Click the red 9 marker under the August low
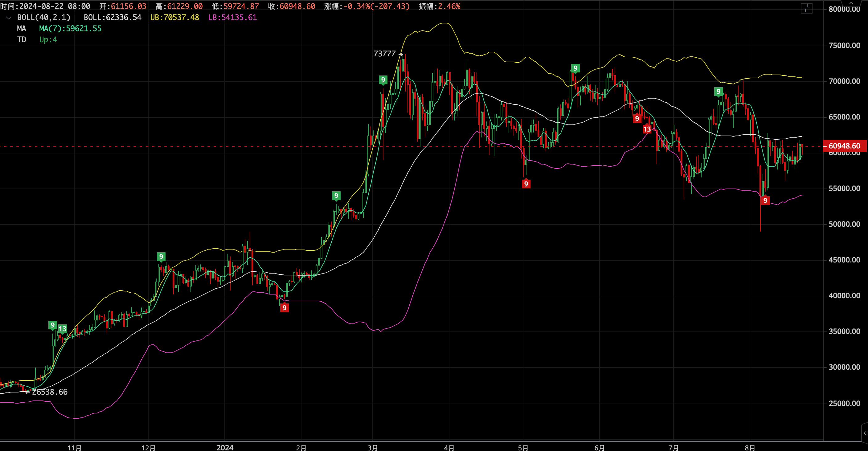The width and height of the screenshot is (868, 451). [765, 201]
